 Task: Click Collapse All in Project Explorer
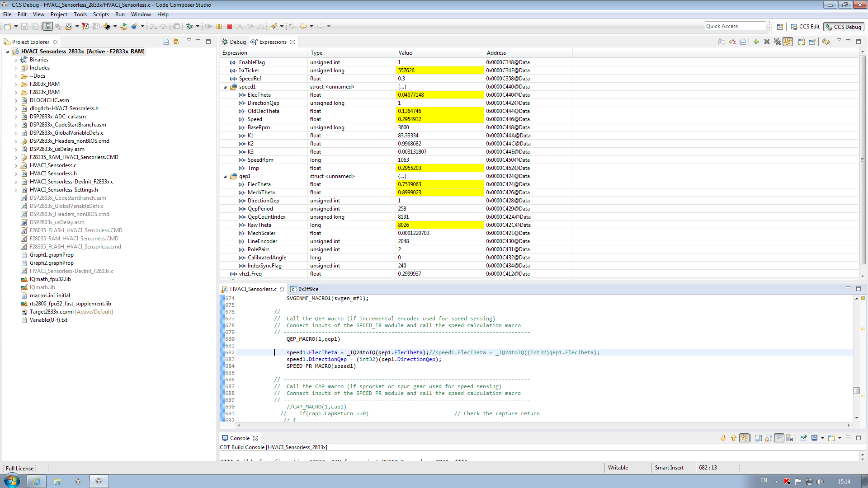[165, 42]
